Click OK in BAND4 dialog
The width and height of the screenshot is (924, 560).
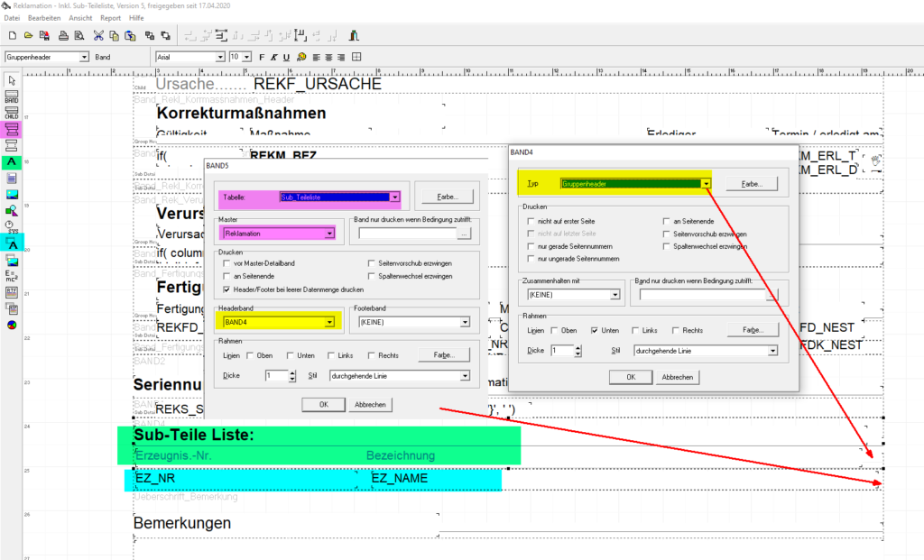[631, 377]
